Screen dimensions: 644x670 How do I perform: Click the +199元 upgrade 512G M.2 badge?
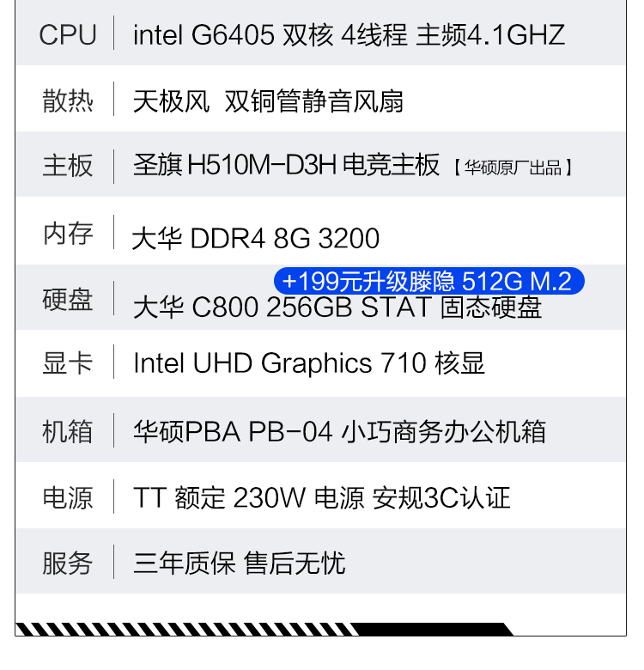(x=428, y=281)
